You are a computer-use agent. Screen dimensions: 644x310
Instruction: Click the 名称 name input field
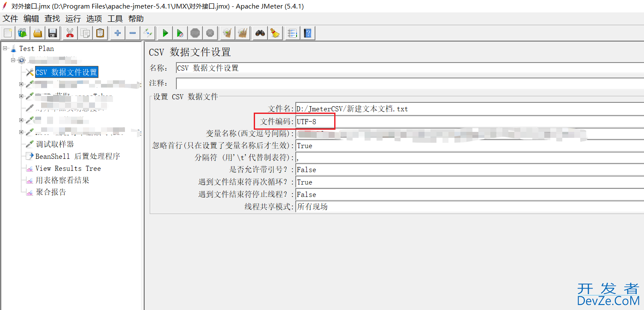(x=410, y=68)
